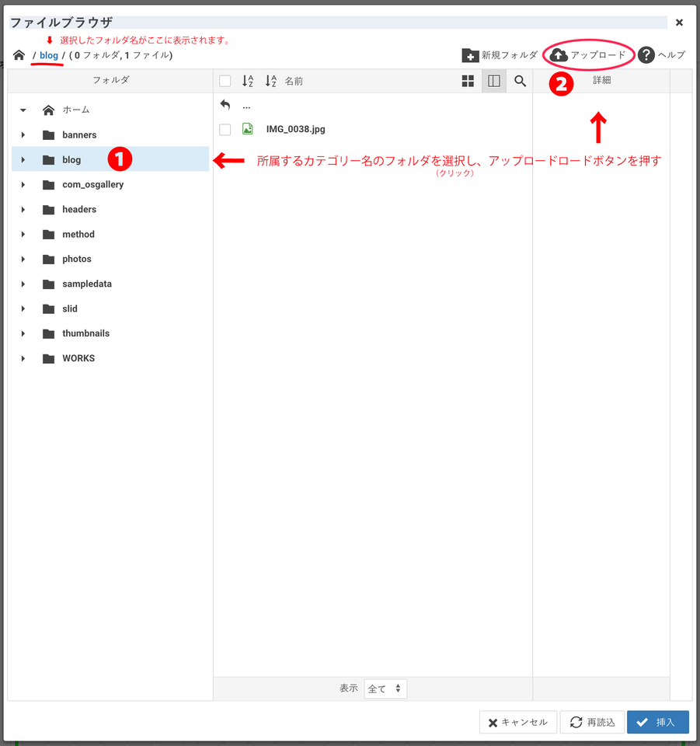Screen dimensions: 700x746
Task: Sort files by name ascending icon
Action: coord(248,81)
